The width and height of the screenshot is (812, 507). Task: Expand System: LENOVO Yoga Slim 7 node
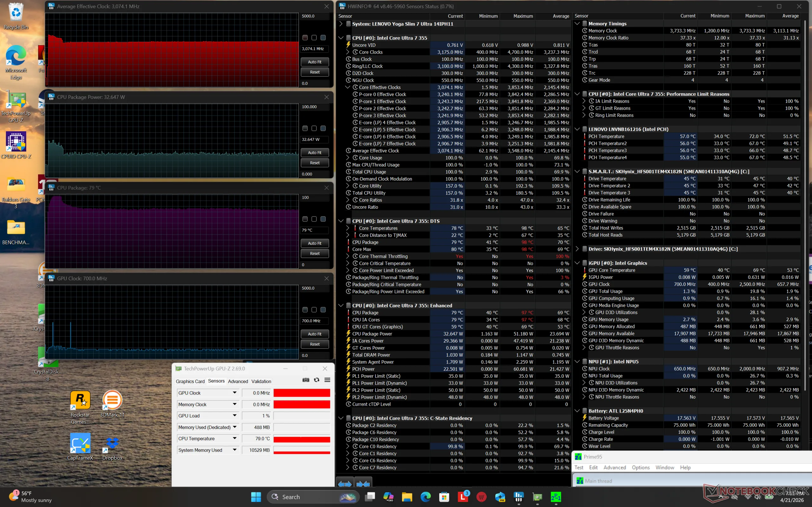point(341,24)
